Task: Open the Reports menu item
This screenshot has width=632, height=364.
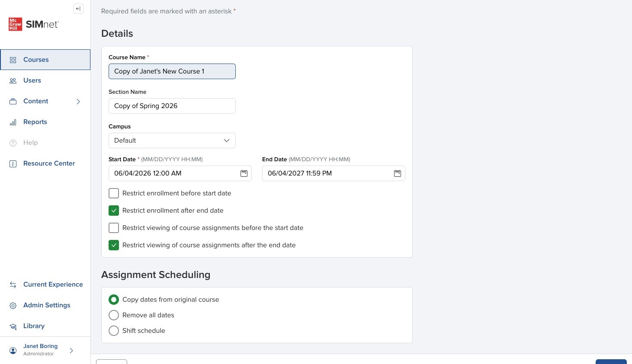Action: (x=45, y=122)
